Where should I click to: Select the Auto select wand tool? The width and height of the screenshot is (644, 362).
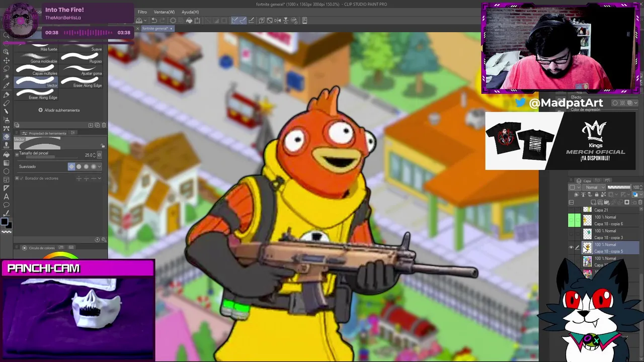click(7, 76)
